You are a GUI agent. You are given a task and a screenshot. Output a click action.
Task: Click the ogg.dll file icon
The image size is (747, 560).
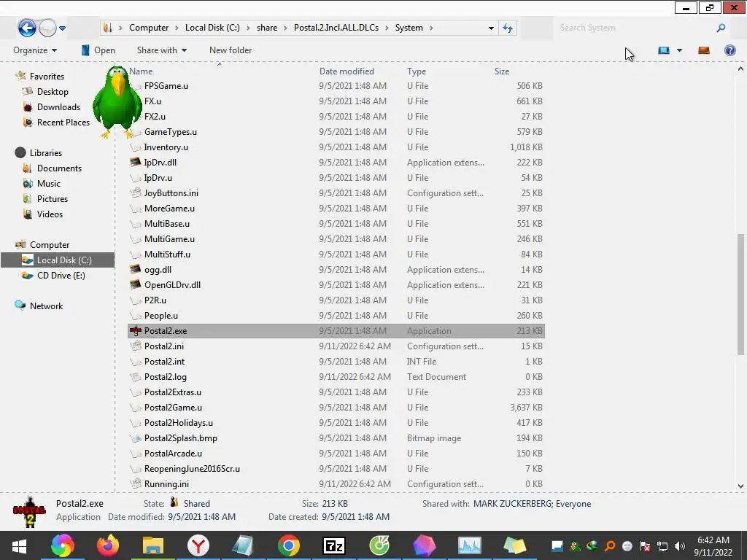pyautogui.click(x=136, y=269)
